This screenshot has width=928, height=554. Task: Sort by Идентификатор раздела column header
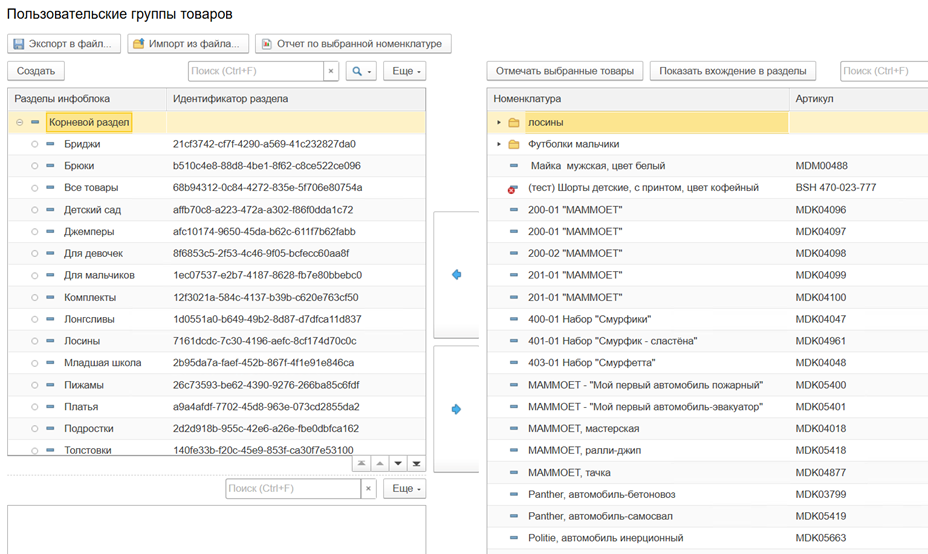tap(296, 99)
